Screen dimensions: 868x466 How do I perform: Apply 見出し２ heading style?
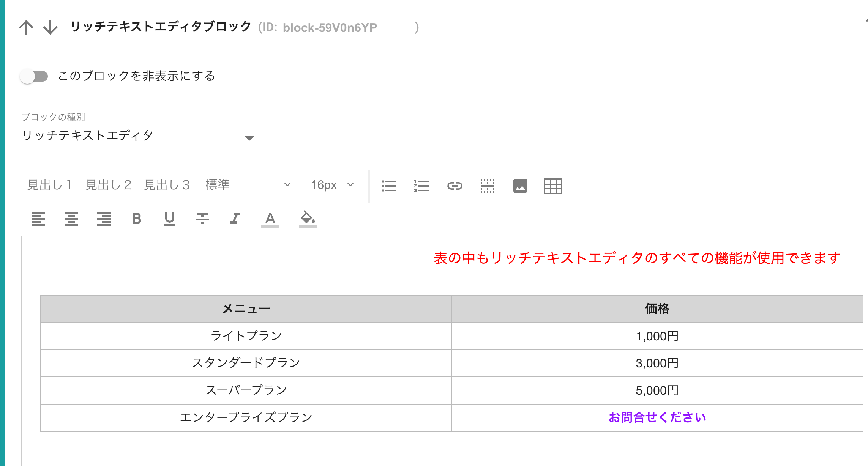[109, 185]
